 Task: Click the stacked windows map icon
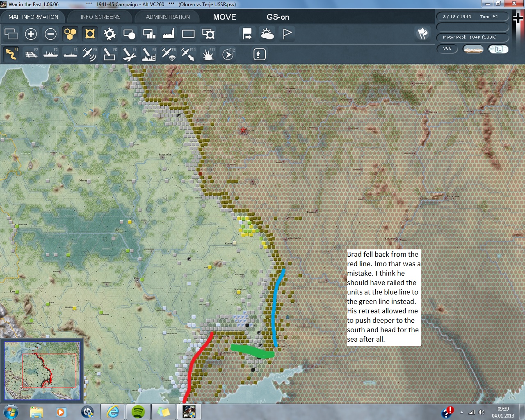(x=11, y=34)
